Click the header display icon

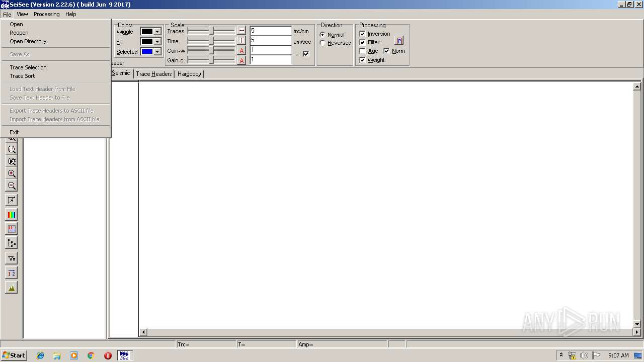(11, 229)
